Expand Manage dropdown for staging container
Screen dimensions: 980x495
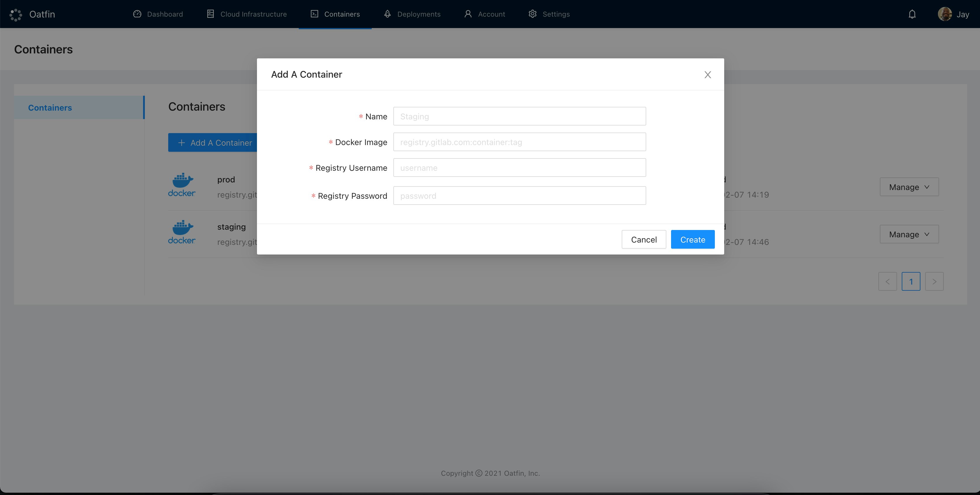(x=909, y=234)
